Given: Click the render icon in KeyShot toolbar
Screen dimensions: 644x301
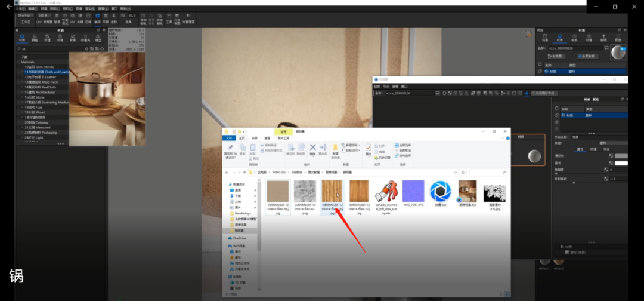Looking at the screenshot, I should click(x=97, y=17).
